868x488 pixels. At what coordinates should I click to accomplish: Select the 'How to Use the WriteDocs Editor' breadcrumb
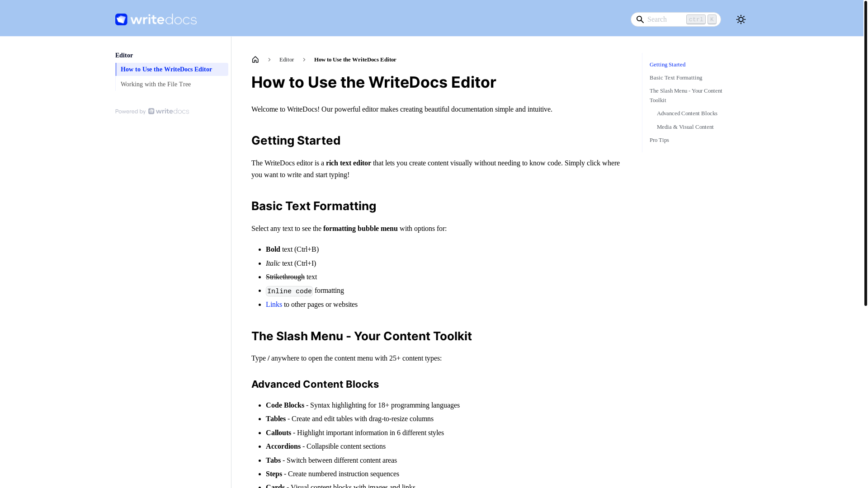coord(355,60)
